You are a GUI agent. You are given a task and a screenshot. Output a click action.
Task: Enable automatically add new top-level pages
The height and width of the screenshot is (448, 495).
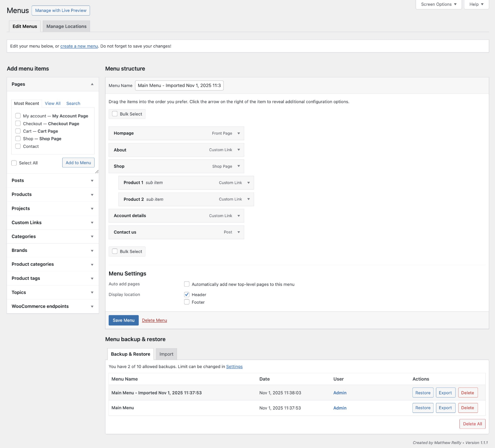pos(187,284)
